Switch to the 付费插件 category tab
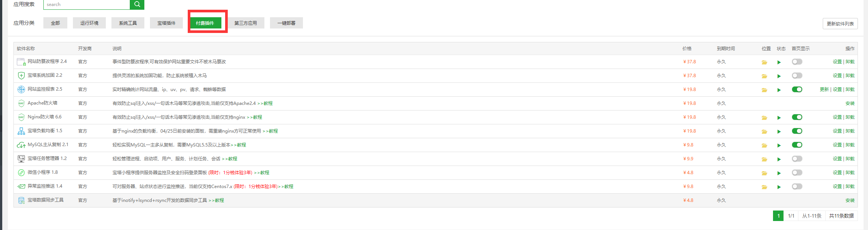This screenshot has width=868, height=230. [x=205, y=23]
